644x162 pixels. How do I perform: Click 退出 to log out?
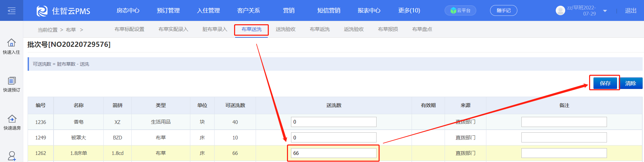click(x=631, y=11)
